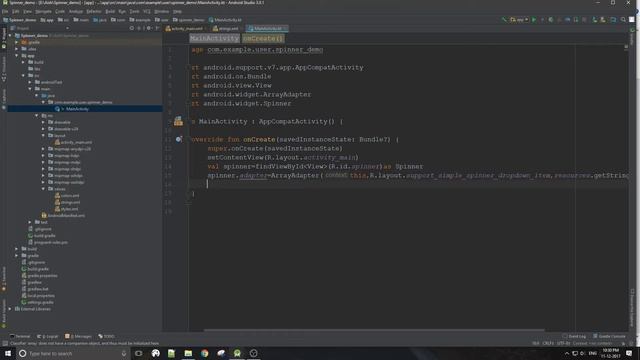The image size is (640, 360).
Task: Click the onCreate() breadcrumb in editor
Action: click(263, 38)
